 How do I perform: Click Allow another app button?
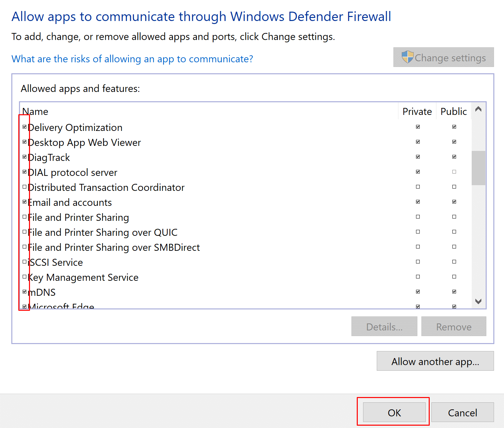click(x=435, y=361)
